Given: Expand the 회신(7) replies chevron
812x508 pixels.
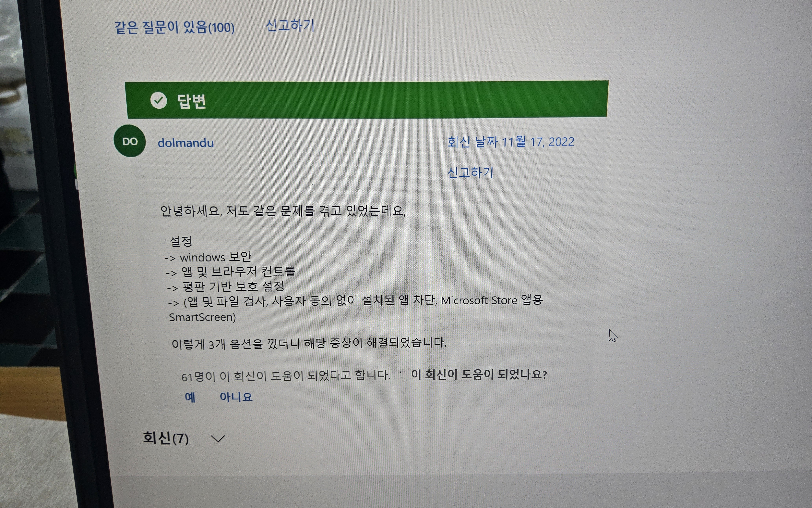Looking at the screenshot, I should point(218,439).
